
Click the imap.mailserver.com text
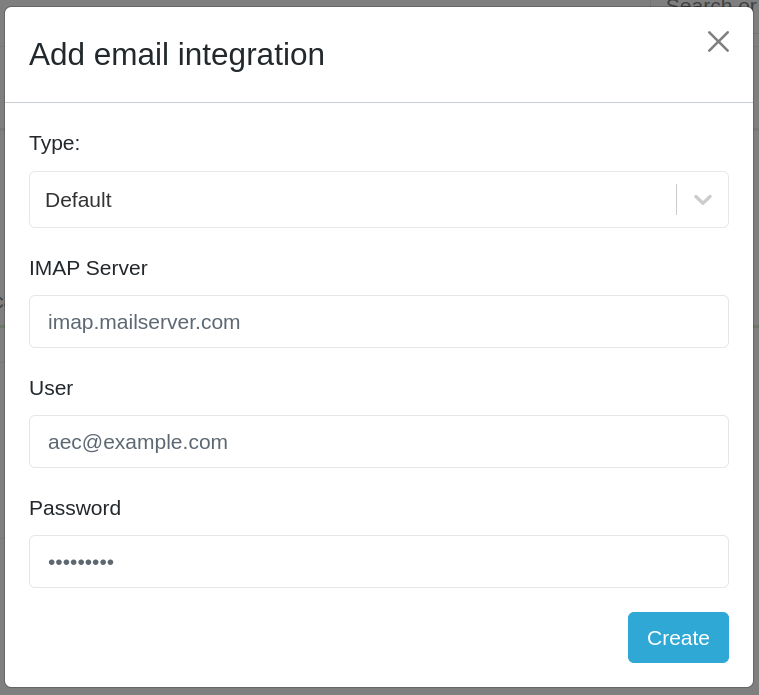tap(144, 322)
